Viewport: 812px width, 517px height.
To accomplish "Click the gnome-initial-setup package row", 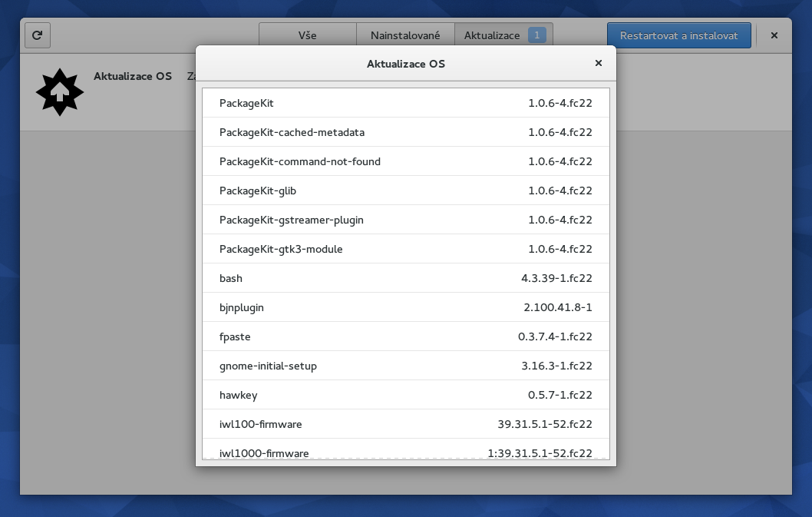I will [405, 366].
